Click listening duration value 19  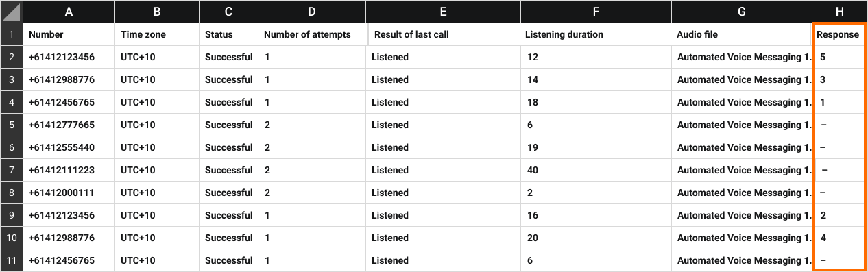point(596,147)
